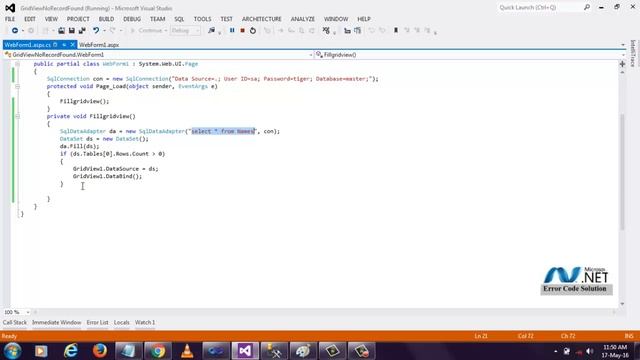
Task: Open the TOOLS menu
Action: click(202, 19)
